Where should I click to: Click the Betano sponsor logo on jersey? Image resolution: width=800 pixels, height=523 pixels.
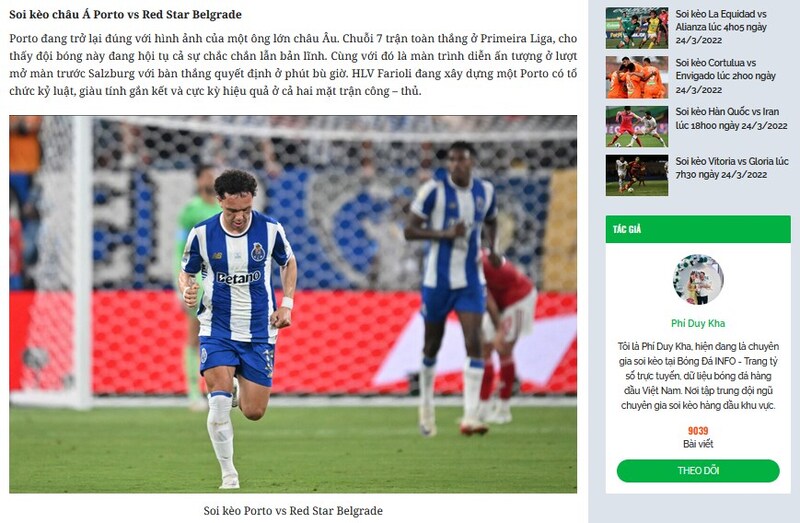tap(238, 278)
